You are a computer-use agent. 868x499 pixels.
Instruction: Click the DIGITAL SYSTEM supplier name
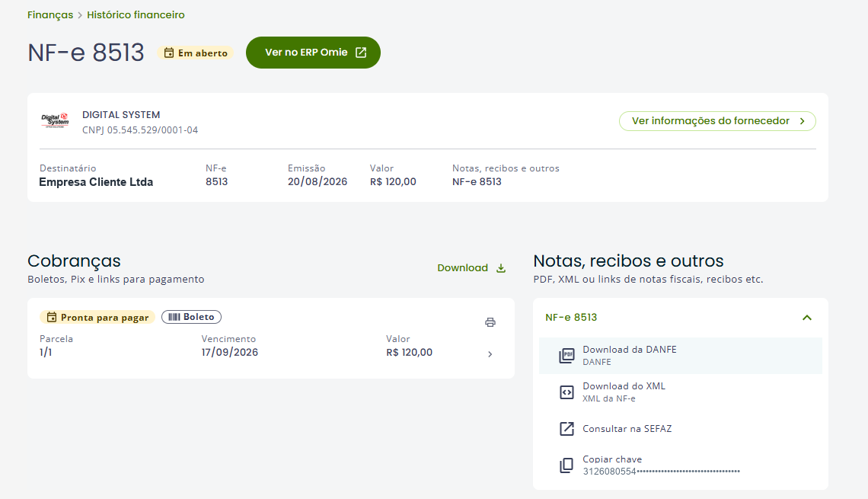(x=121, y=114)
